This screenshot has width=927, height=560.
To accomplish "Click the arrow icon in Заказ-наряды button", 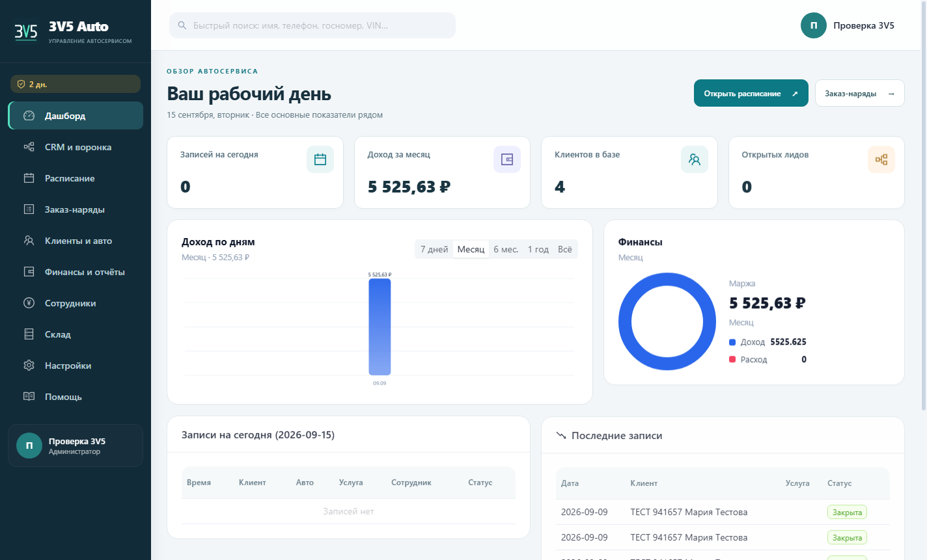I will [891, 94].
